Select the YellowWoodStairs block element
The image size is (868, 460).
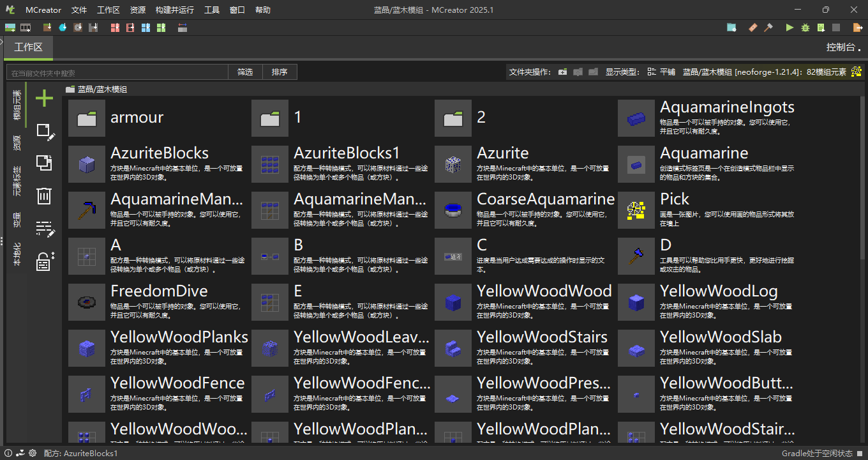(x=526, y=348)
